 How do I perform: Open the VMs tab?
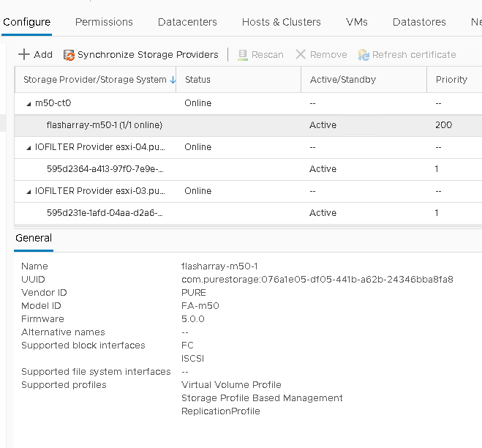(356, 22)
